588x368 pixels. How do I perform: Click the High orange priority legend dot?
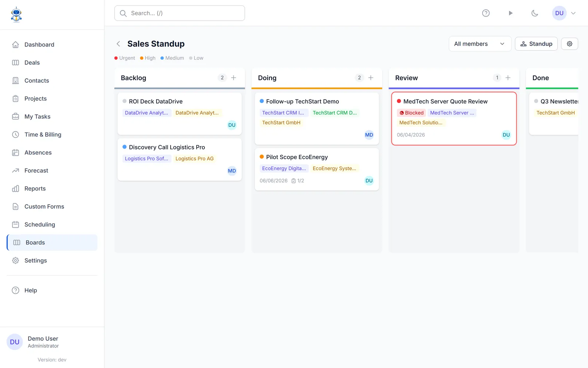click(141, 58)
